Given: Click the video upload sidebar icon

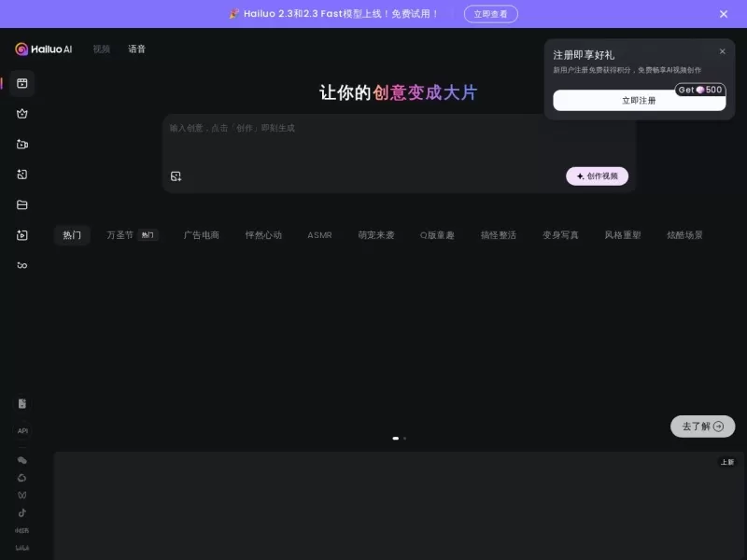Looking at the screenshot, I should tap(22, 235).
